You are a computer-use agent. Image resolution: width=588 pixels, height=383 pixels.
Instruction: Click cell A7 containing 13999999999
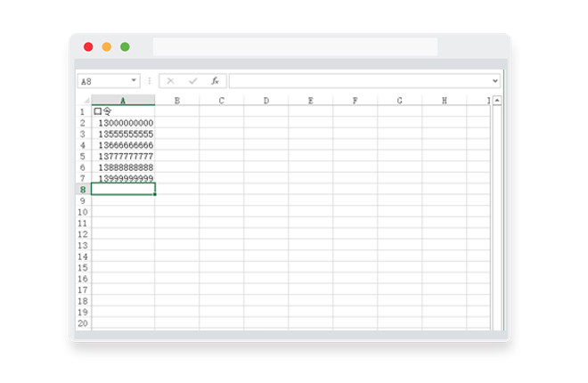pos(123,178)
